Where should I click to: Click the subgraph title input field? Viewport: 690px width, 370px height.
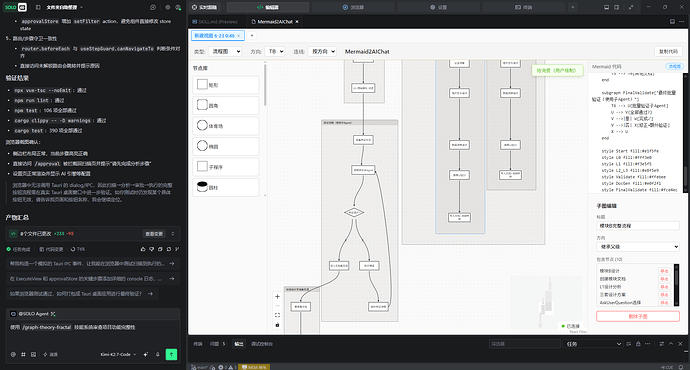point(638,226)
